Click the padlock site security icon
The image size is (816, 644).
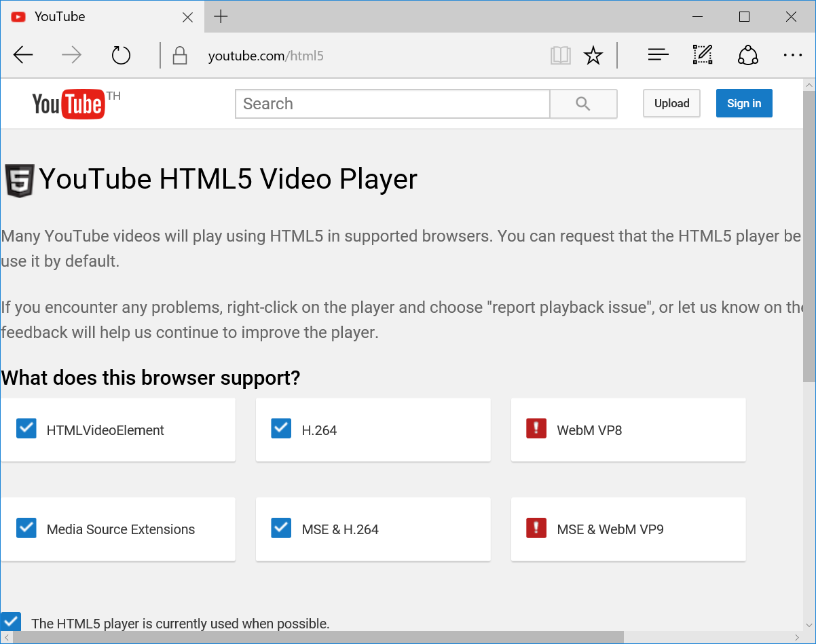[180, 56]
